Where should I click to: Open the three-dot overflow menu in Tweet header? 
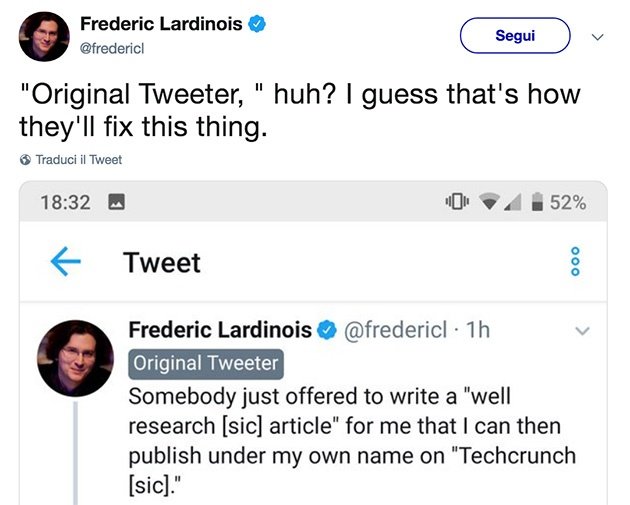tap(573, 262)
